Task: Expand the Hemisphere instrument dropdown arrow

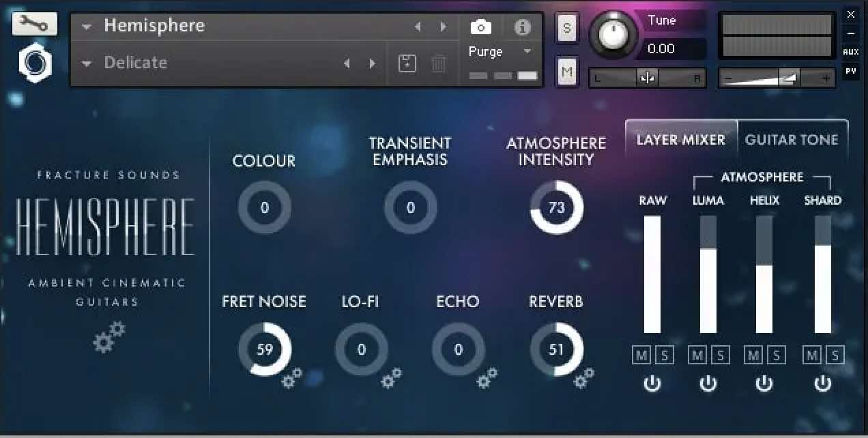Action: [x=86, y=27]
